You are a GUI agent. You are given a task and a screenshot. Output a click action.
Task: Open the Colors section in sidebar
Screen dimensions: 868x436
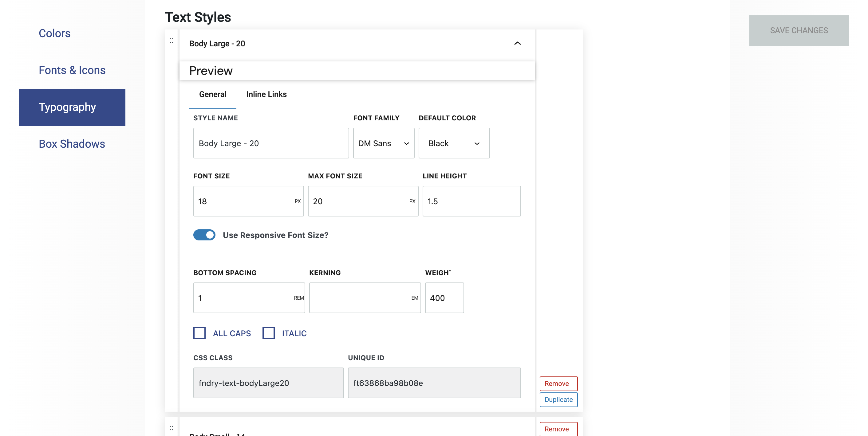(x=55, y=33)
